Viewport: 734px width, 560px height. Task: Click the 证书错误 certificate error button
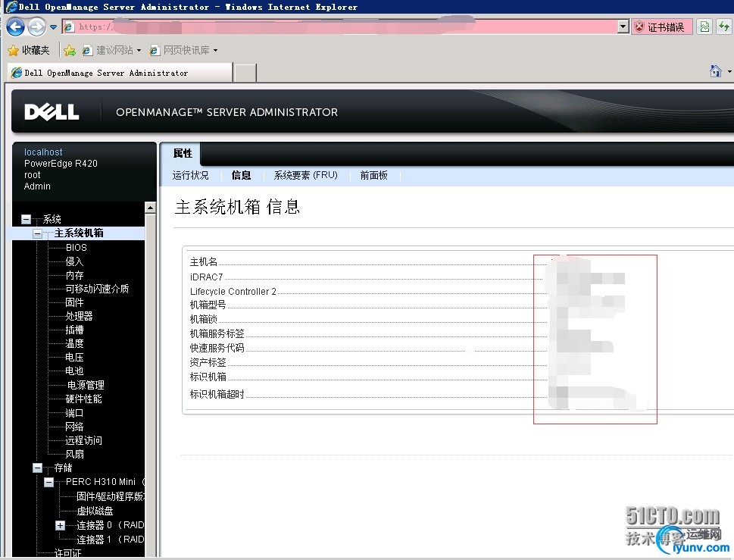tap(661, 27)
